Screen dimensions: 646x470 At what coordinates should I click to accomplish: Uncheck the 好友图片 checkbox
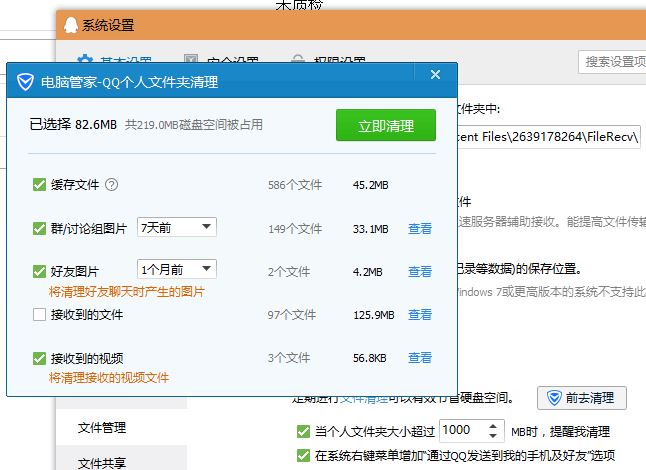(x=39, y=271)
